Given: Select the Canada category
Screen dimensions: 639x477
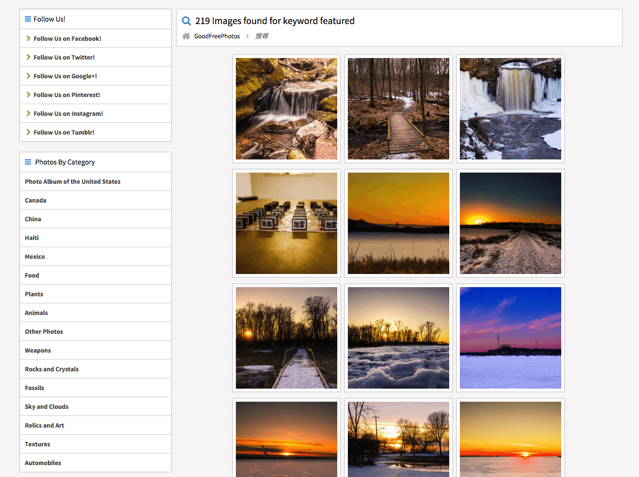Looking at the screenshot, I should 35,200.
